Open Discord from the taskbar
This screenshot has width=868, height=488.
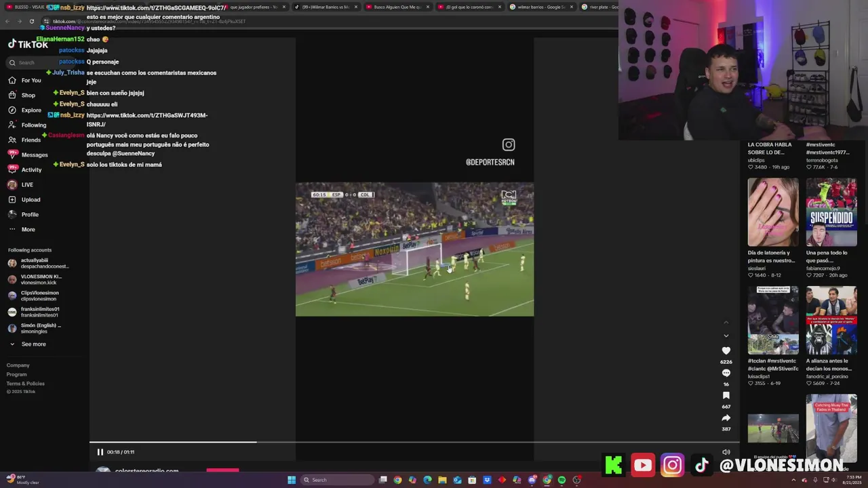tap(532, 480)
